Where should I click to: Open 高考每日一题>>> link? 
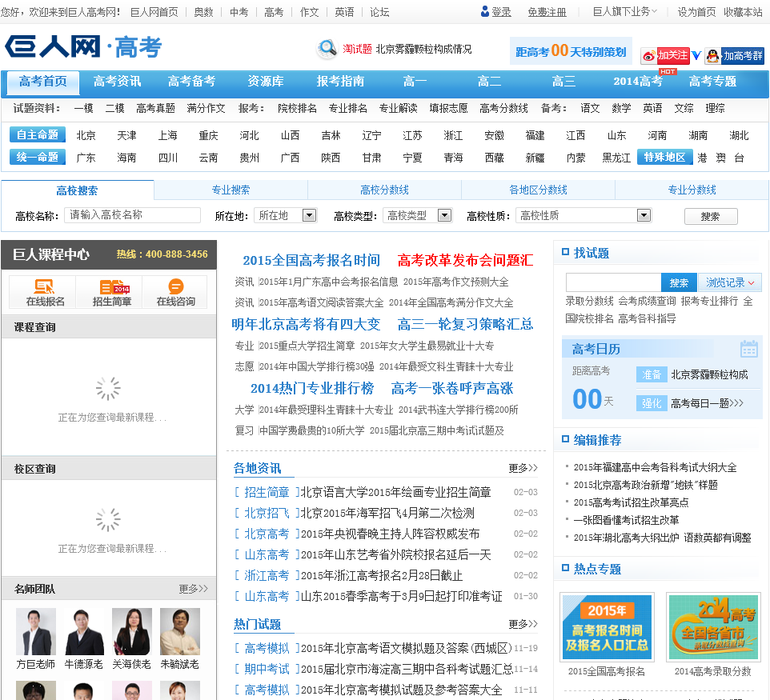(x=707, y=403)
